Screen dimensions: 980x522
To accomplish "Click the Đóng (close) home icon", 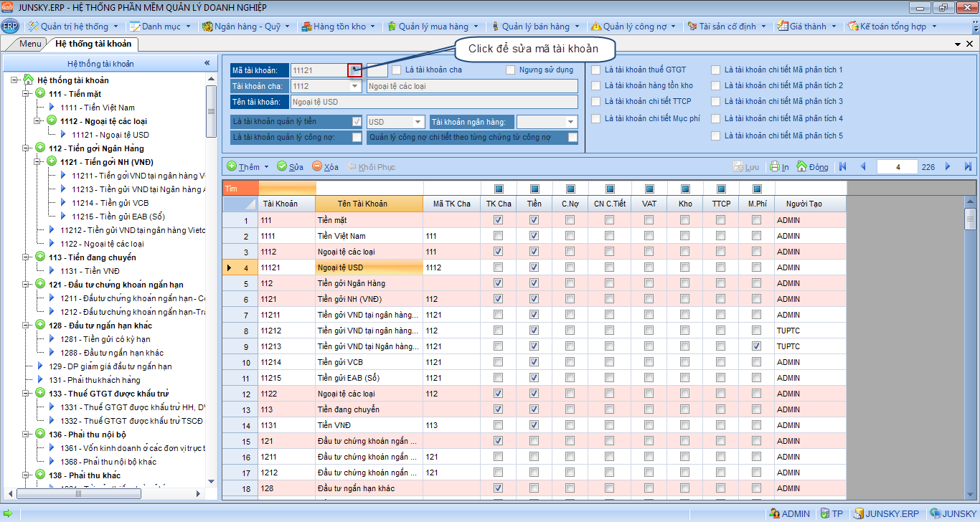I will pos(801,167).
